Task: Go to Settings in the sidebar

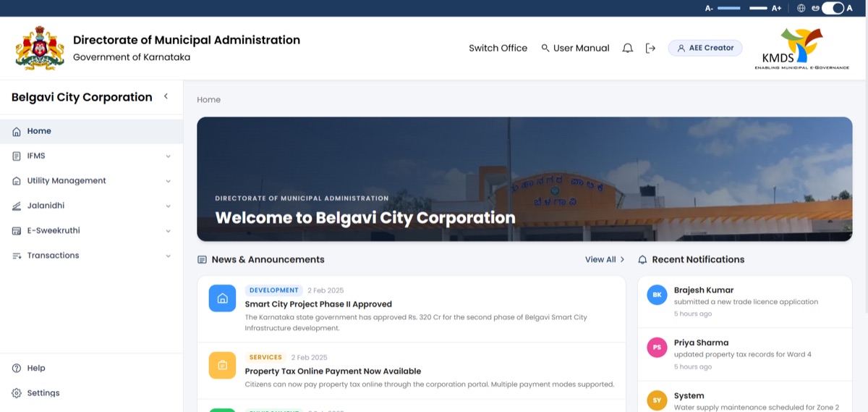Action: click(43, 393)
